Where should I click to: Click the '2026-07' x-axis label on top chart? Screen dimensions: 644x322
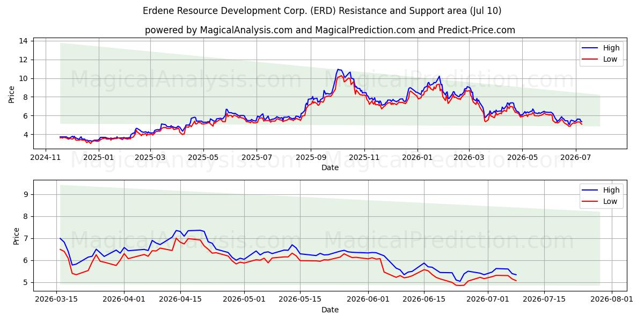[575, 158]
